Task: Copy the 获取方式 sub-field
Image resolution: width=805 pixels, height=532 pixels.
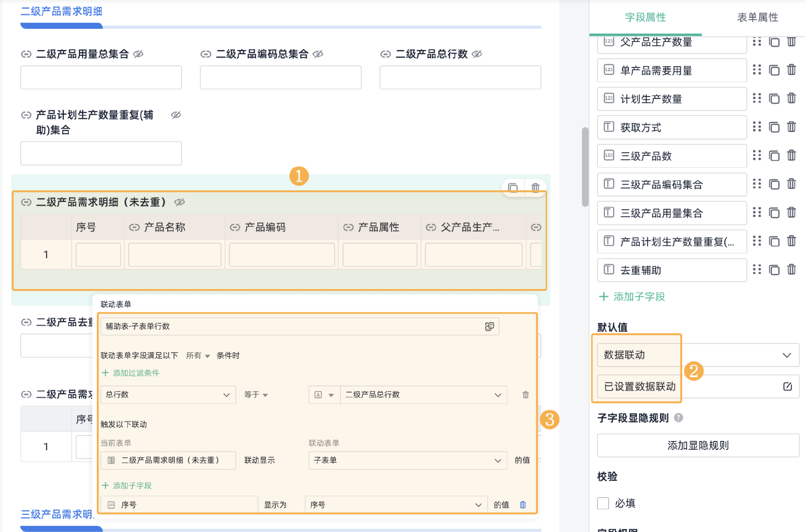Action: coord(774,127)
